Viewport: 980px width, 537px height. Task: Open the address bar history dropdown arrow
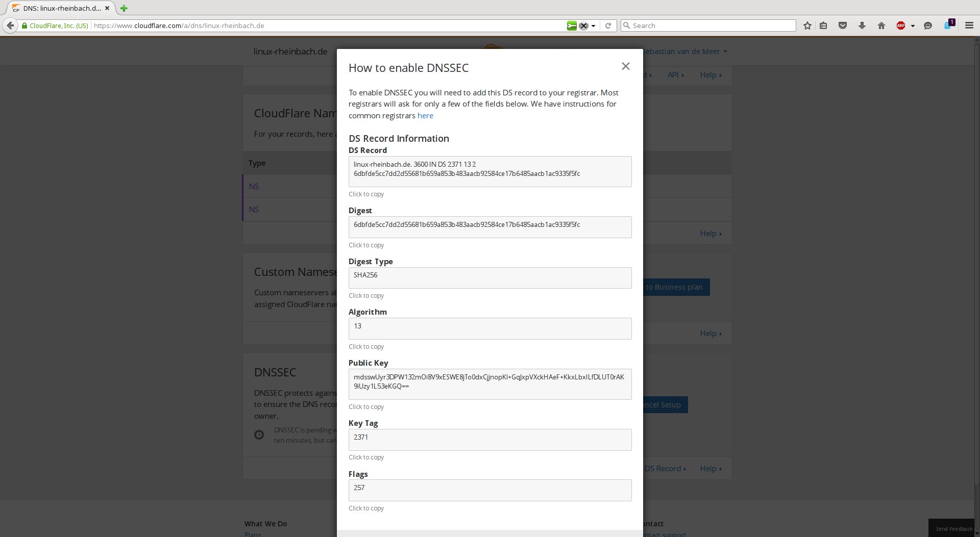click(x=594, y=26)
